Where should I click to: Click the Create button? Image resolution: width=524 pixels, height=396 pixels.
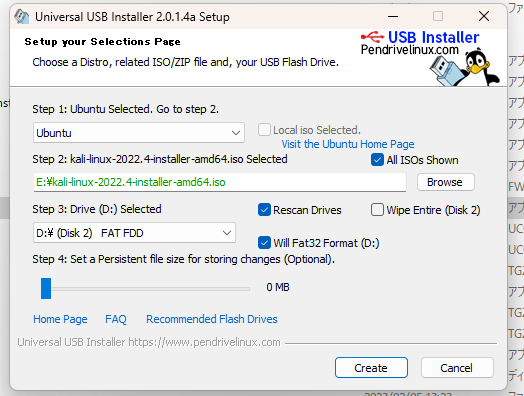pyautogui.click(x=371, y=368)
